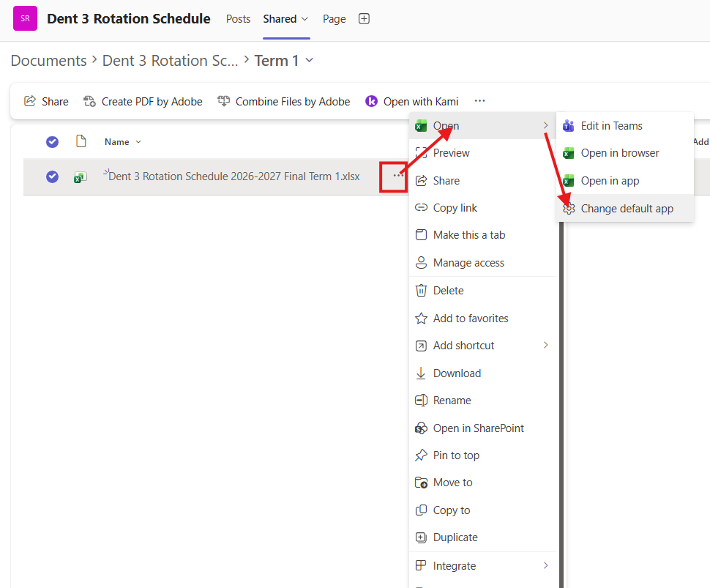Open toolbar overflow ellipsis menu
This screenshot has width=710, height=588.
click(479, 100)
